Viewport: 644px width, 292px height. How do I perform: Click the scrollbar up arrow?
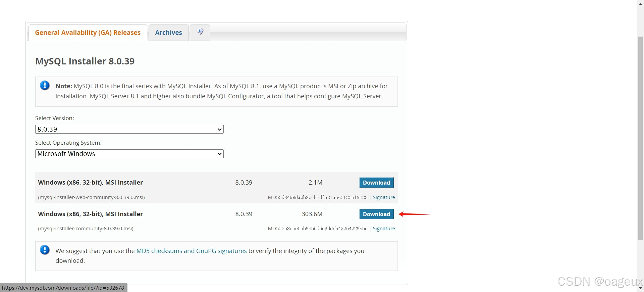[x=640, y=4]
